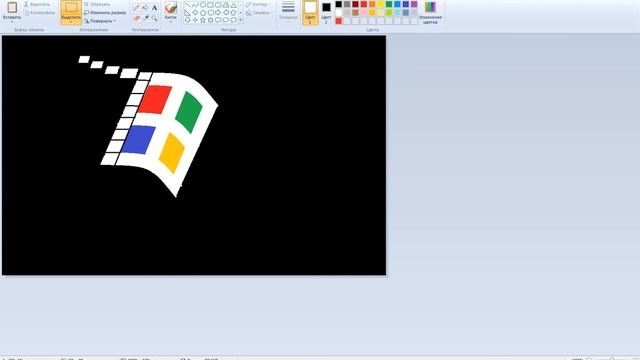Image resolution: width=640 pixels, height=360 pixels.
Task: Pick the black palette swatch
Action: (x=339, y=4)
